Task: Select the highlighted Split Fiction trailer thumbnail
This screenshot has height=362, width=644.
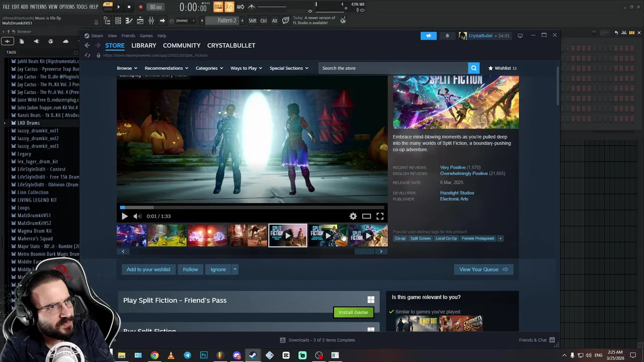Action: click(x=288, y=235)
